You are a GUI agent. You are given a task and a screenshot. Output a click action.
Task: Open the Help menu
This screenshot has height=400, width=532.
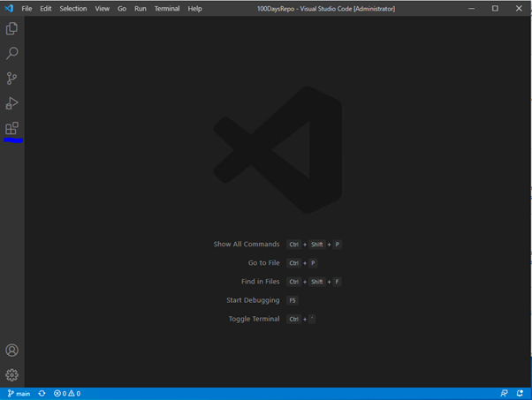(194, 9)
